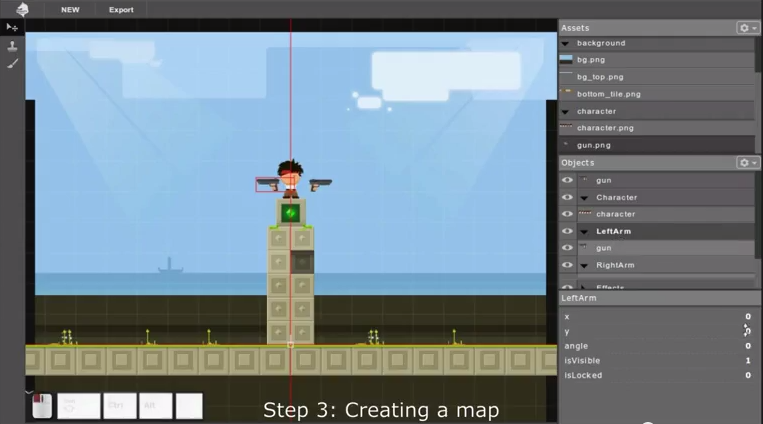Image resolution: width=763 pixels, height=424 pixels.
Task: Hide the top gun object via eye icon
Action: tap(567, 180)
